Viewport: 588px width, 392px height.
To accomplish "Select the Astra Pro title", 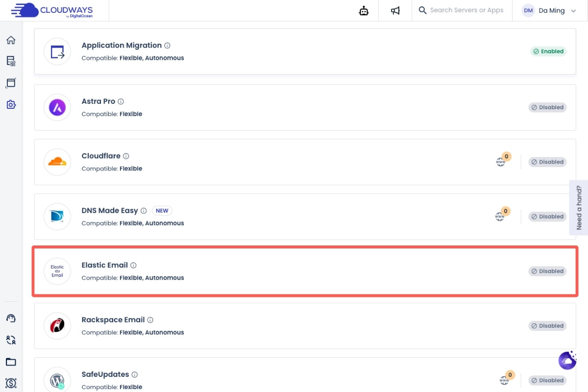I will (x=98, y=101).
